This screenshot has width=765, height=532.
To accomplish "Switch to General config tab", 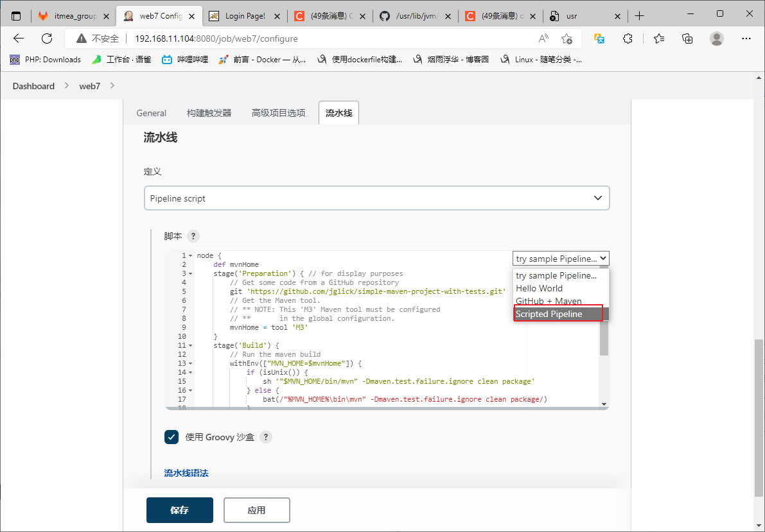I will [x=151, y=113].
